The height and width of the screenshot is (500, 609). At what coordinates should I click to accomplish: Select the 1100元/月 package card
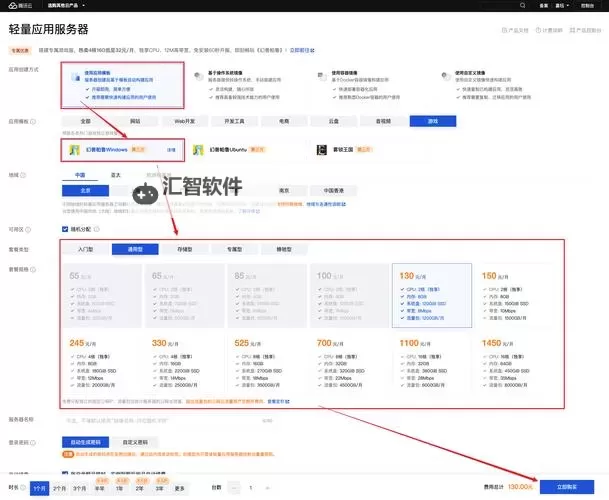[432, 363]
